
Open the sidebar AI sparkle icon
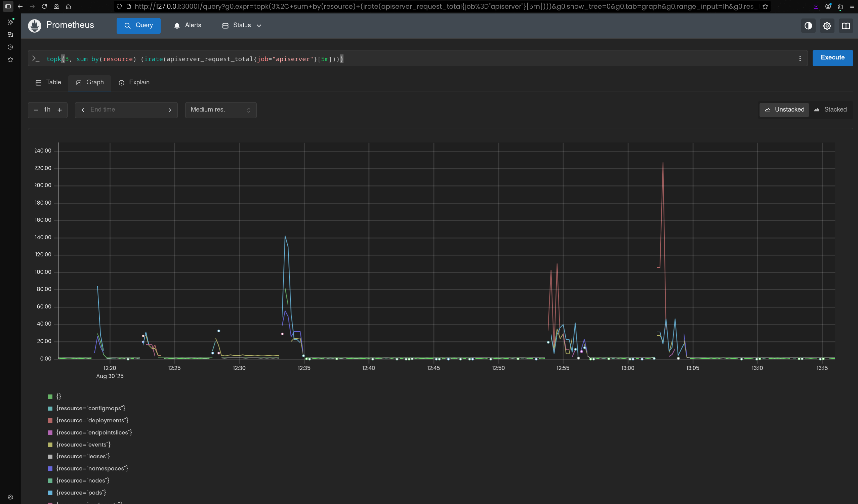pyautogui.click(x=10, y=22)
